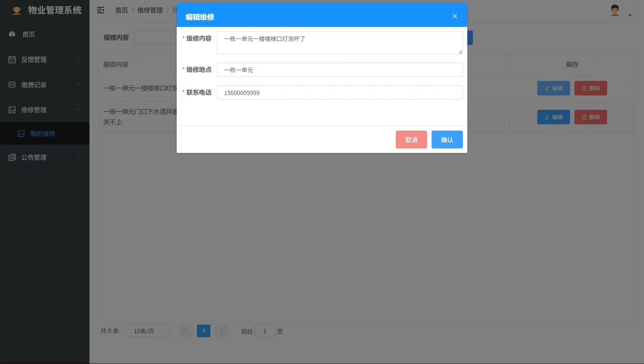Click the sidebar collapse hamburger icon
The image size is (644, 364).
[101, 10]
